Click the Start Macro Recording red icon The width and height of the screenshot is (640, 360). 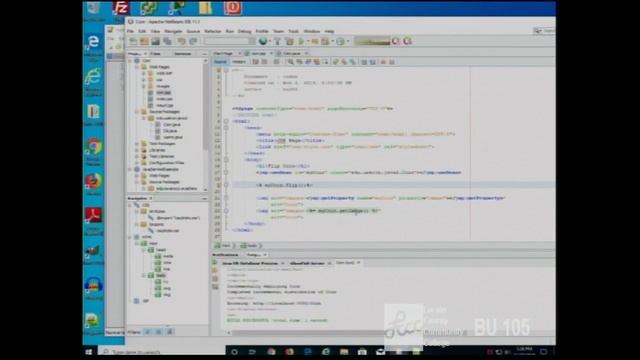(383, 62)
